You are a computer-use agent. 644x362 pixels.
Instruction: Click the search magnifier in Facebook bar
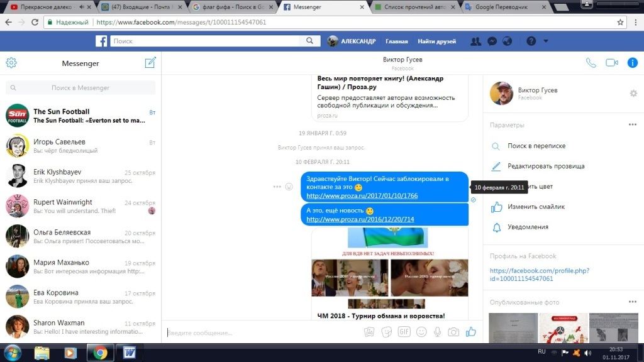[x=309, y=41]
